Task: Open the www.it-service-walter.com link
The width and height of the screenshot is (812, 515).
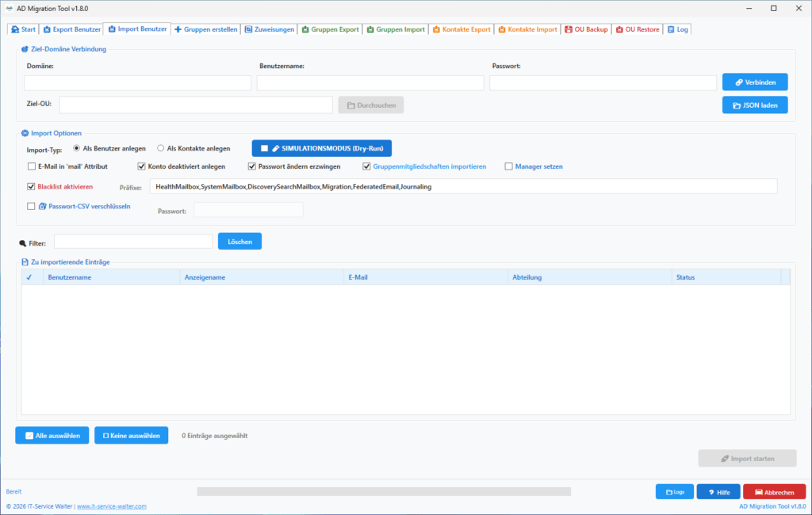Action: tap(112, 506)
